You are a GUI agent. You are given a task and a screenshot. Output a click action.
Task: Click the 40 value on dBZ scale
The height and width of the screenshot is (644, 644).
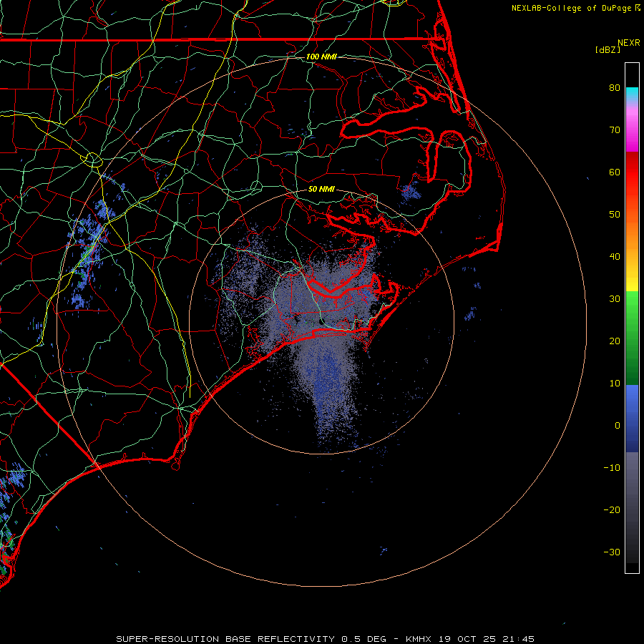pos(615,257)
